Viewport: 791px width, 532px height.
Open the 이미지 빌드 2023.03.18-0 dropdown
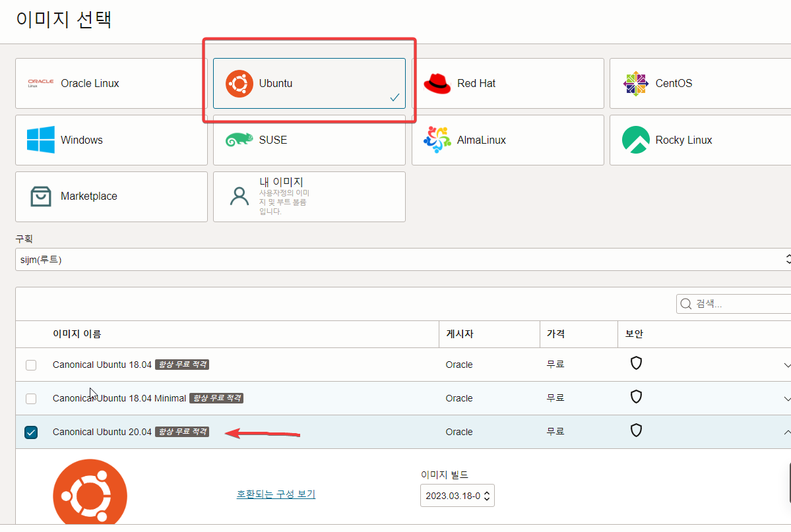pos(457,496)
